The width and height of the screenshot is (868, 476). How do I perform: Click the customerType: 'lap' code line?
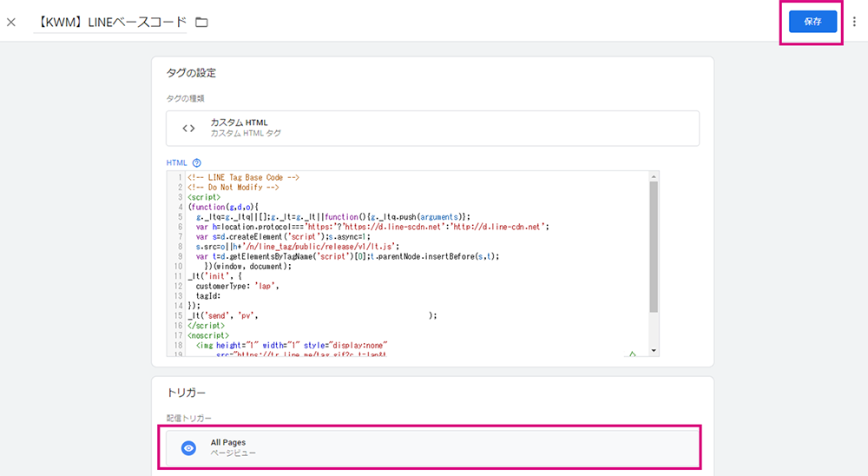(238, 286)
